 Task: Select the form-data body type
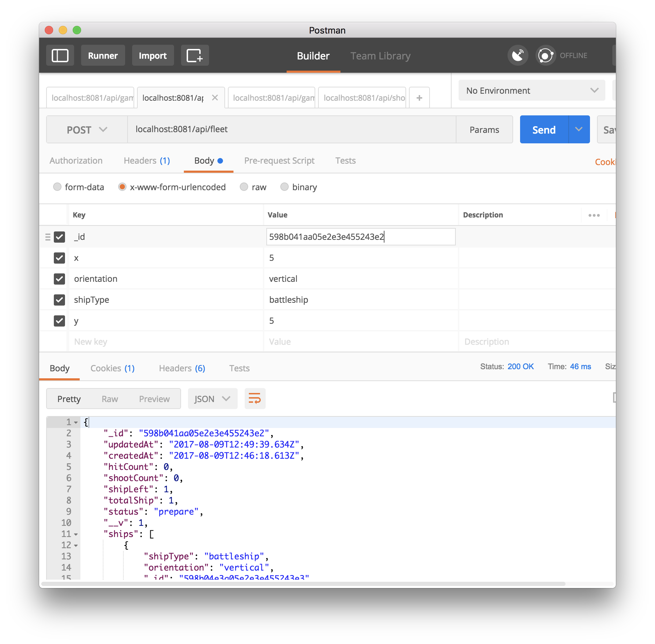click(x=57, y=187)
